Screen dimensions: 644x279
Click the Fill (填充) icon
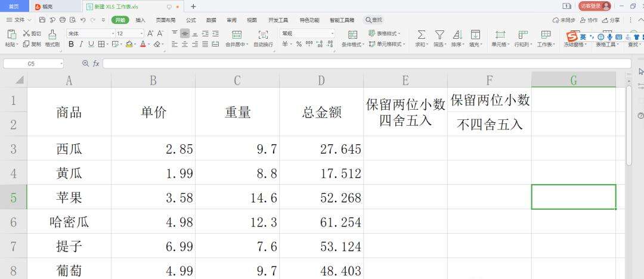[475, 34]
